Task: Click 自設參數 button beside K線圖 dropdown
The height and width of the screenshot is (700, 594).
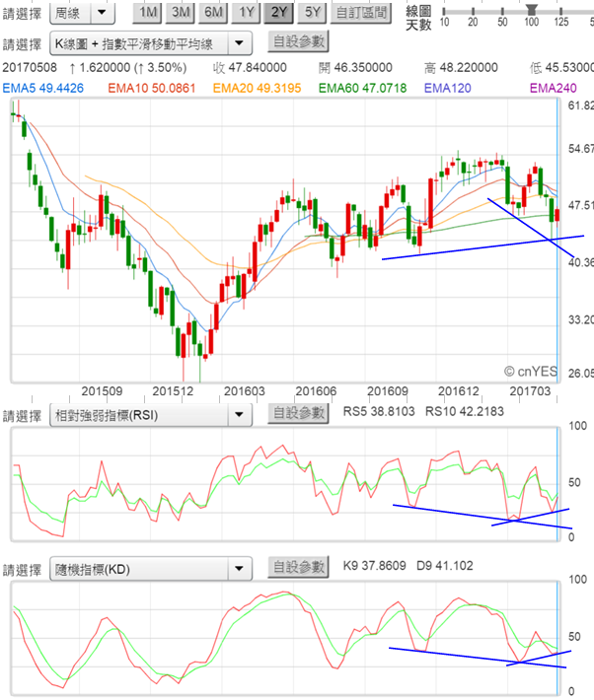Action: pyautogui.click(x=299, y=42)
